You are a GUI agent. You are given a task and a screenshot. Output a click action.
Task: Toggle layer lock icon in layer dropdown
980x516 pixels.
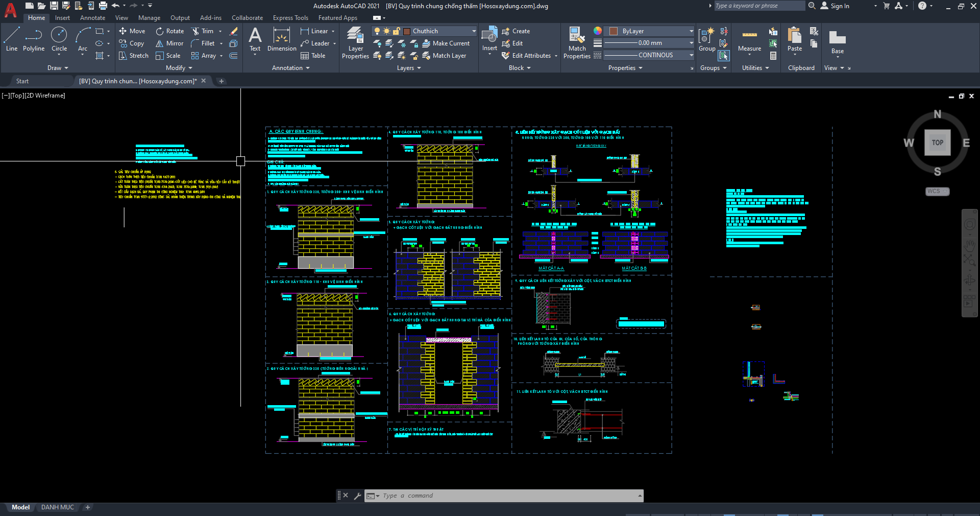pyautogui.click(x=396, y=31)
